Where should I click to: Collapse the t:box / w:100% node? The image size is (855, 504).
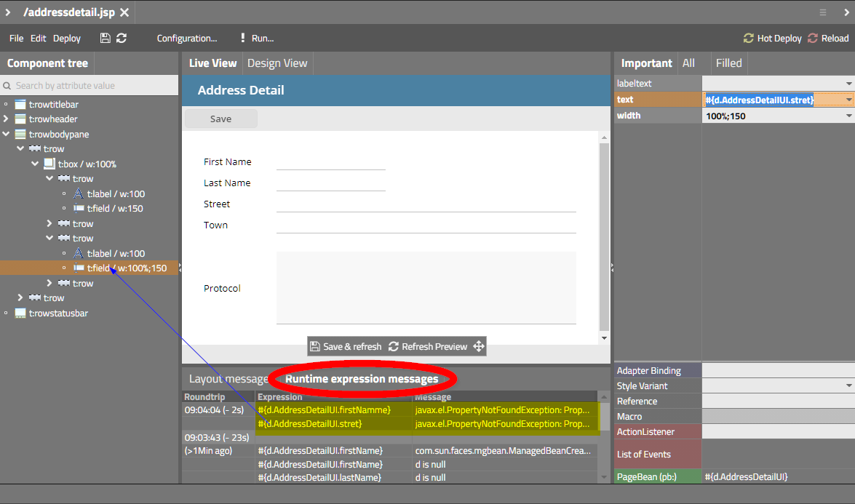click(35, 164)
